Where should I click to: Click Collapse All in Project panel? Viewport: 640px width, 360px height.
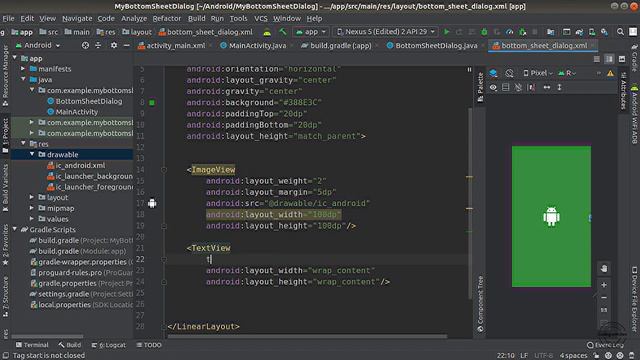(98, 45)
